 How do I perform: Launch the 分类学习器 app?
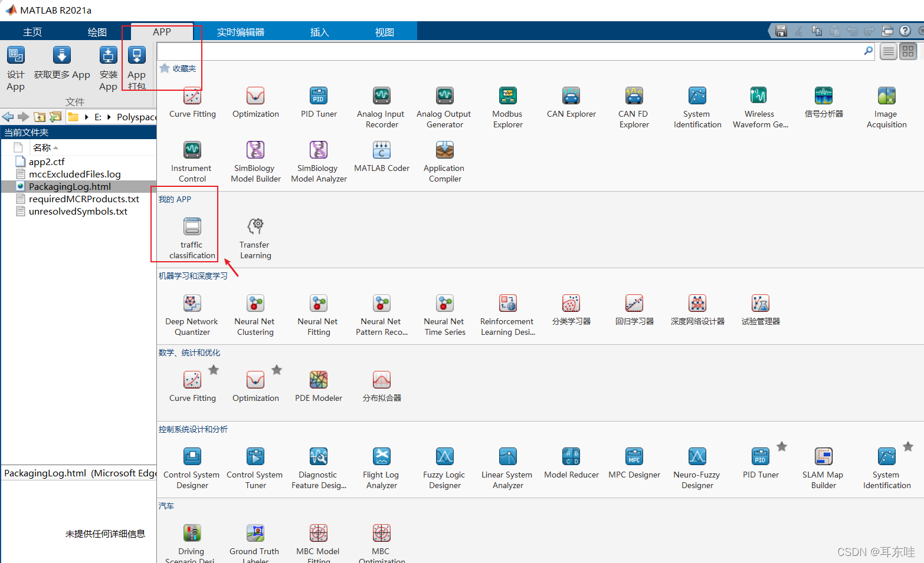571,310
